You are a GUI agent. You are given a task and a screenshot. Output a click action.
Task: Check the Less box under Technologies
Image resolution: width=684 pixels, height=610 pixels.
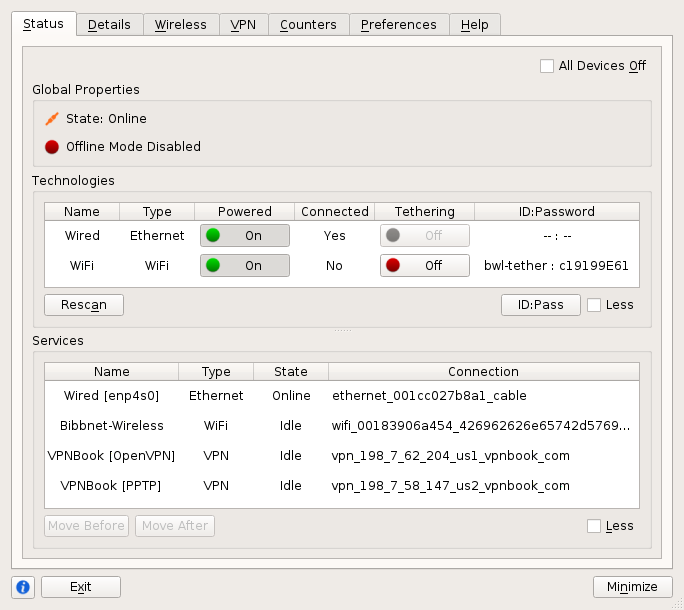pos(594,305)
